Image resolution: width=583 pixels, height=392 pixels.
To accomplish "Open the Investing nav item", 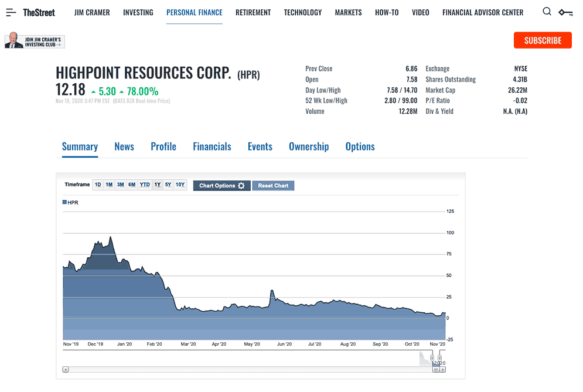I will (x=138, y=13).
